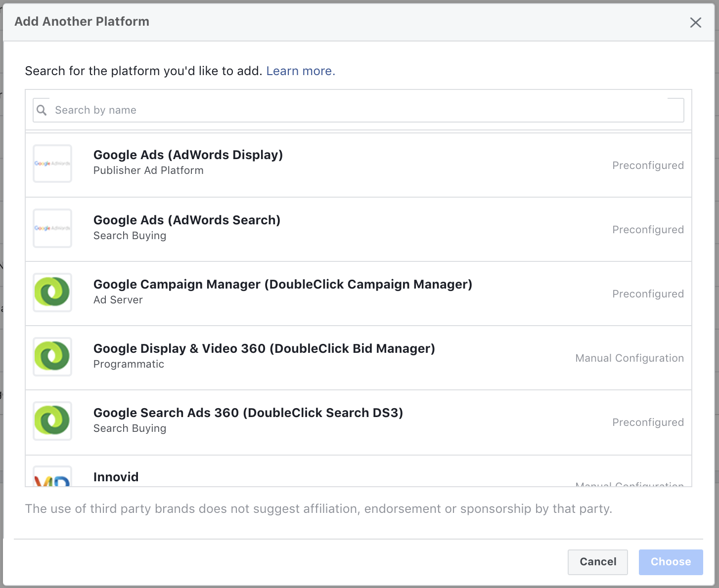Click the Search Ads 360 green logo
Screen dimensions: 719x588
(x=52, y=421)
